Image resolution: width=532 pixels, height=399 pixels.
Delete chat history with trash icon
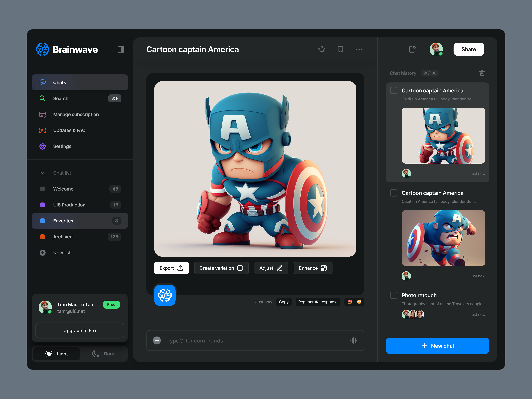click(x=482, y=73)
